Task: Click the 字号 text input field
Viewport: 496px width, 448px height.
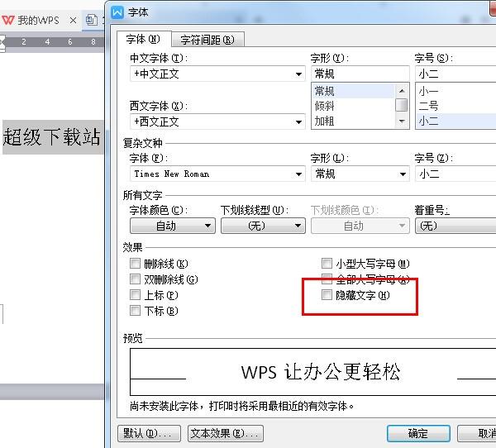Action: 455,74
